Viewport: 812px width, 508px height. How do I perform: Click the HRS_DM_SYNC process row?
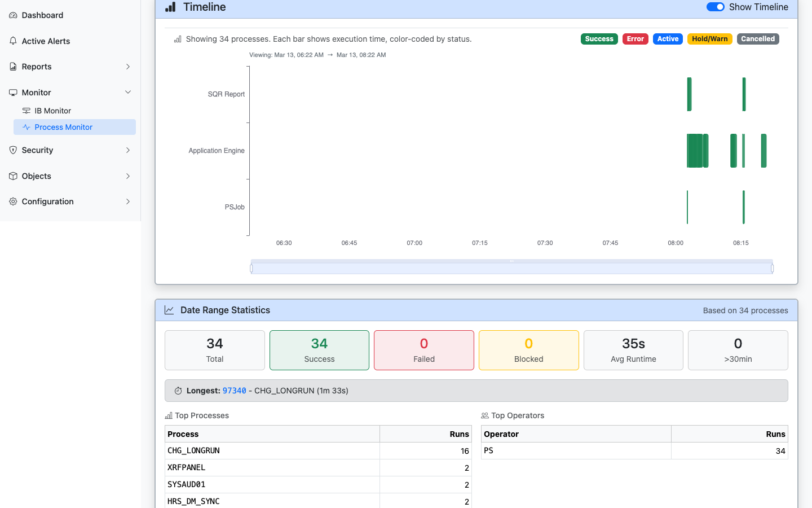[x=318, y=501]
